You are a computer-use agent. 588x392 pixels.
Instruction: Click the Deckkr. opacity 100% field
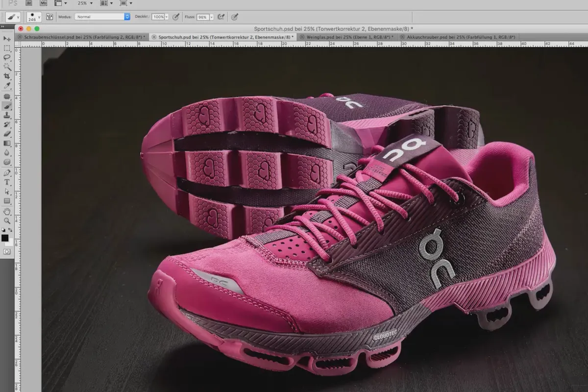point(158,17)
